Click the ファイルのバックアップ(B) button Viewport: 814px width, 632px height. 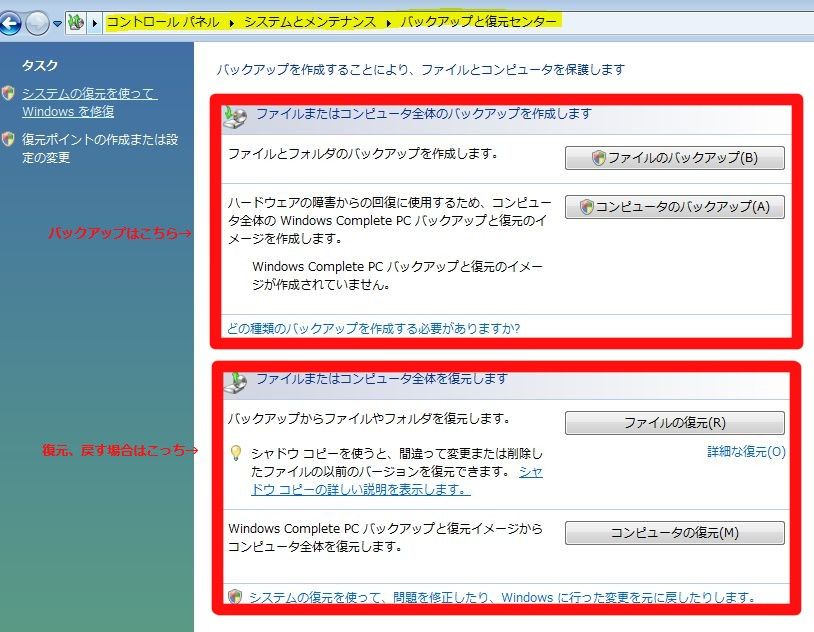(674, 158)
